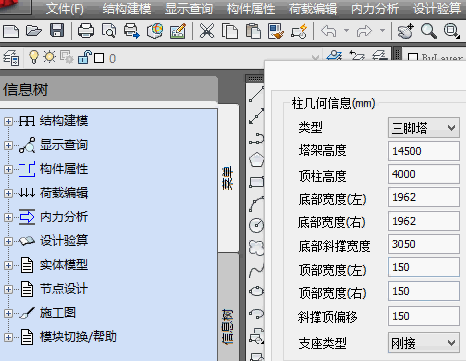Click the Zoom magnifier icon

coord(429,31)
